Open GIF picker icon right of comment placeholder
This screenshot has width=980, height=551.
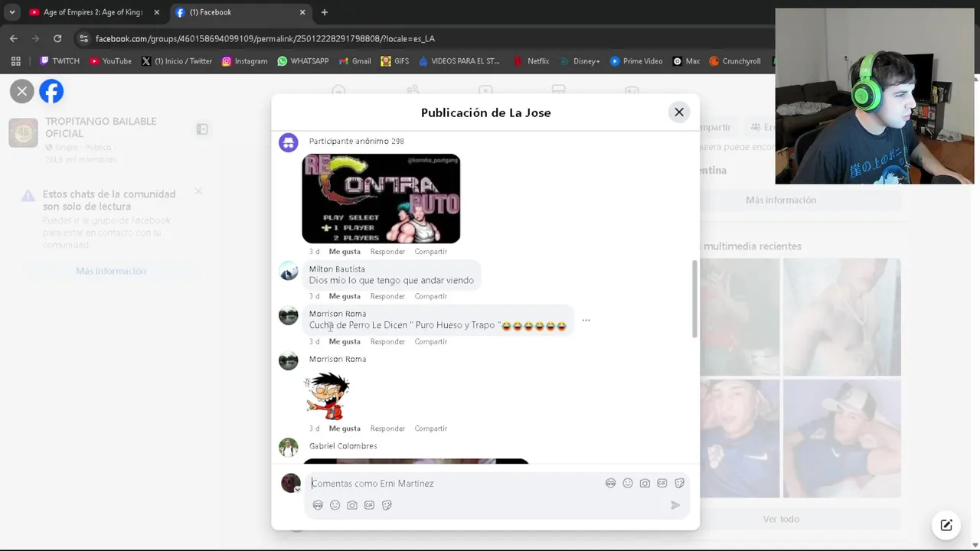pos(662,484)
